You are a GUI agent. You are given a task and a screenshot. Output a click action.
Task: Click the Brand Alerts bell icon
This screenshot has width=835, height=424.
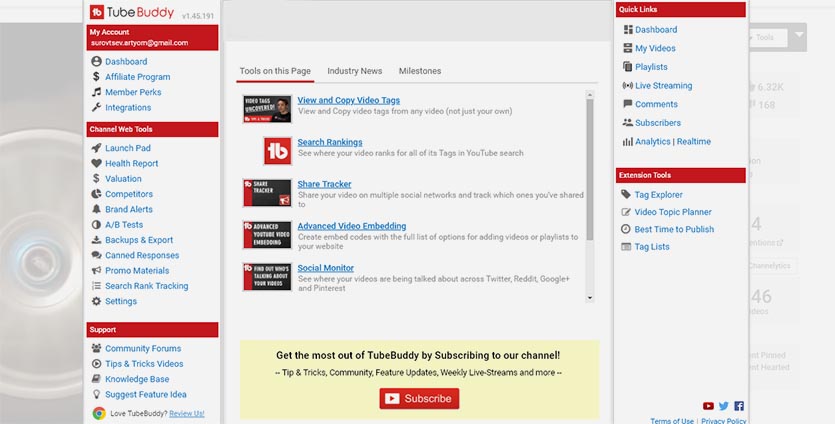coord(96,209)
